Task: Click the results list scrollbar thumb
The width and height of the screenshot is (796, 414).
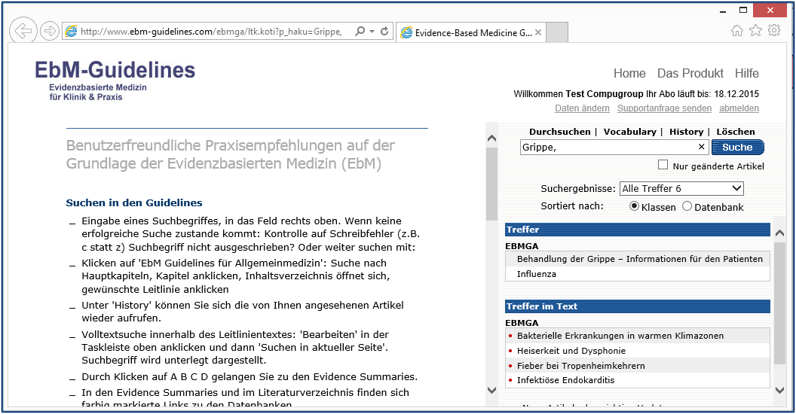Action: pyautogui.click(x=780, y=303)
